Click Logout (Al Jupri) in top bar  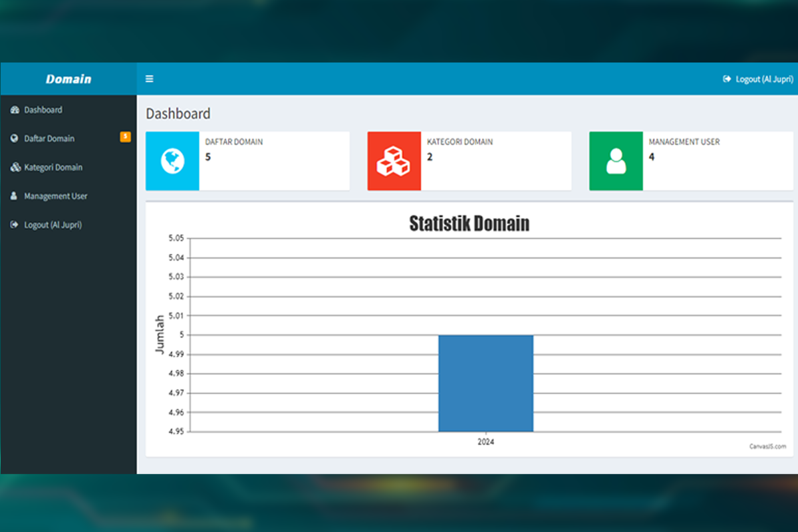(764, 79)
